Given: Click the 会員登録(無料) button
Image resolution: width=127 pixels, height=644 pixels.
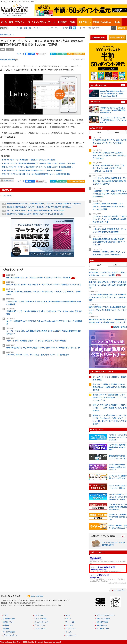Looking at the screenshot, I should coord(99,37).
